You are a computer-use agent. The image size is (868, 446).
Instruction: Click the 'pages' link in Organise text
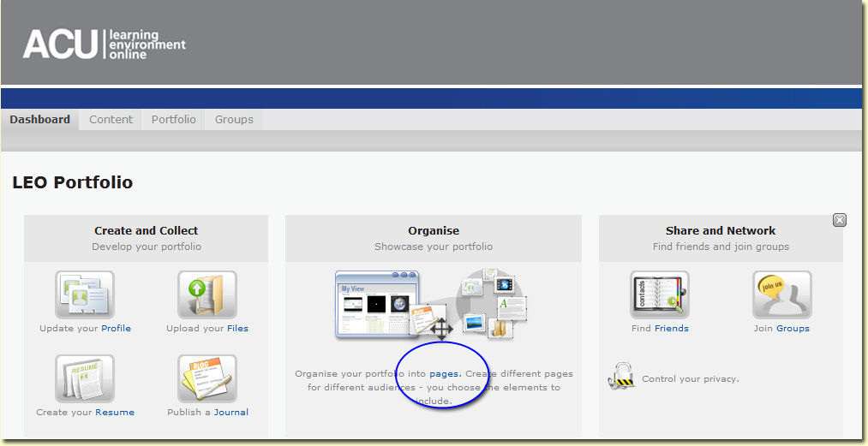[x=445, y=374]
